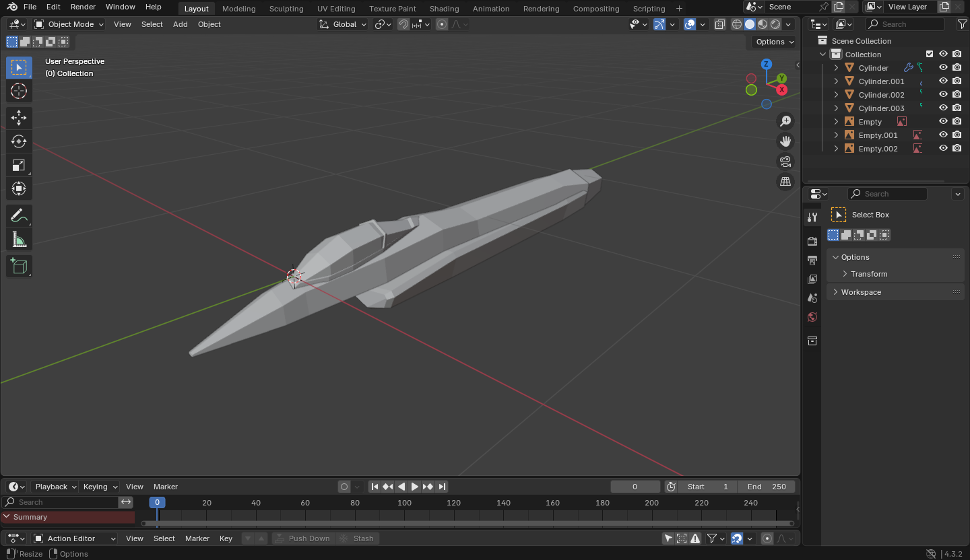Click the outliner filter funnel icon

click(x=962, y=24)
